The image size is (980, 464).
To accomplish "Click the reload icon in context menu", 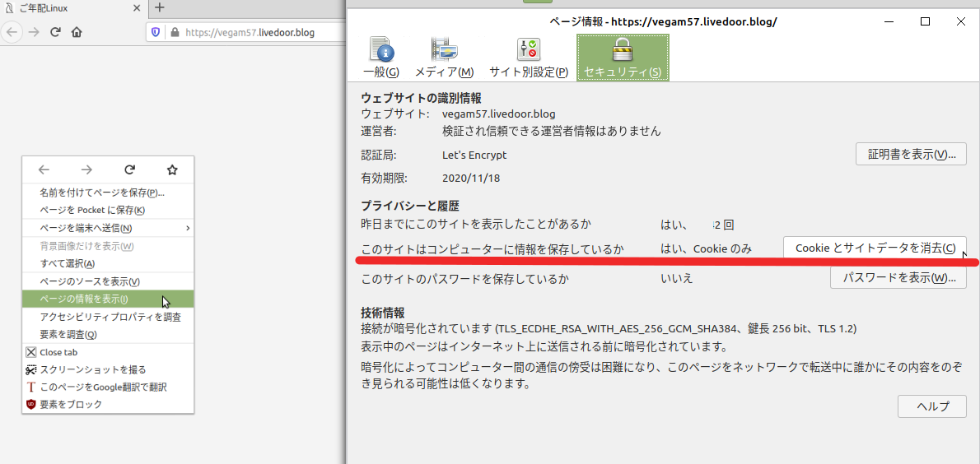I will 130,169.
